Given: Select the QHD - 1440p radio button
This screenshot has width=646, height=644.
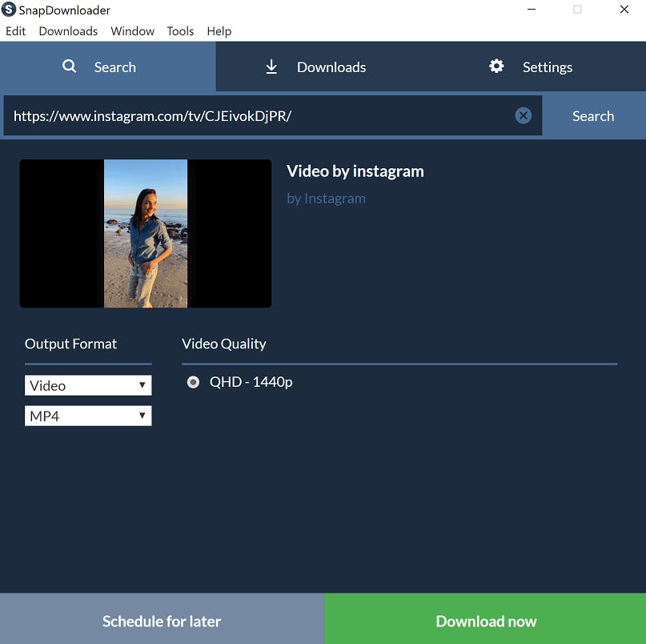Looking at the screenshot, I should [x=193, y=382].
